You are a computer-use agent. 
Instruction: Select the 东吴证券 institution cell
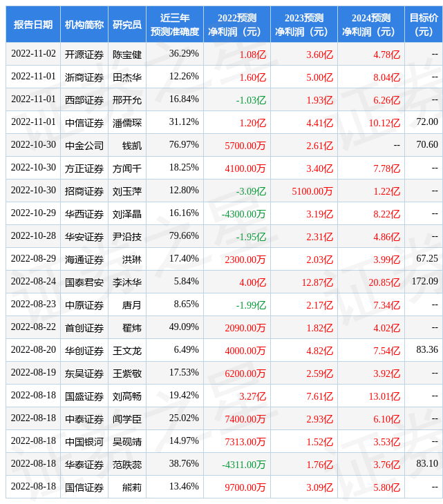[x=84, y=374]
